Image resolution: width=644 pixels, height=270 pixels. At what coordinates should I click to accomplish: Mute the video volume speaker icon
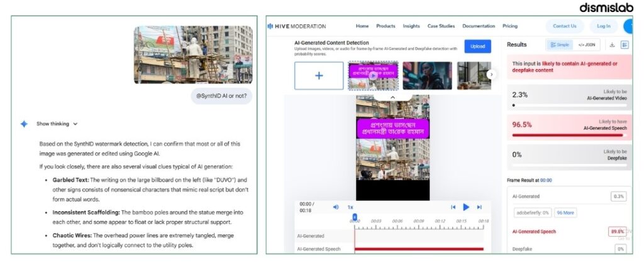tap(336, 207)
